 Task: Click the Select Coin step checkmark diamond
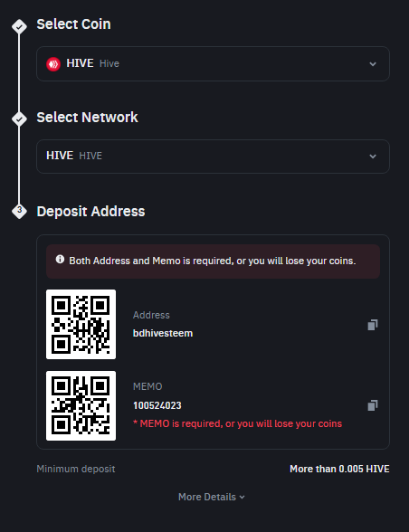(19, 26)
